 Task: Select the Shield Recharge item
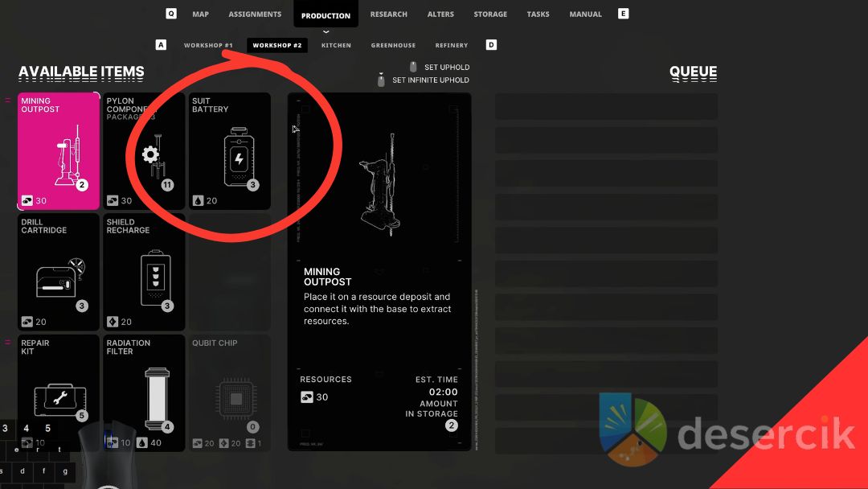[x=144, y=272]
